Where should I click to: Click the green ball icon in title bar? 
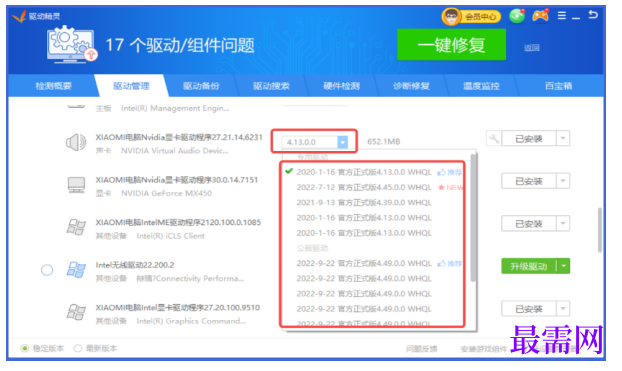[x=517, y=16]
